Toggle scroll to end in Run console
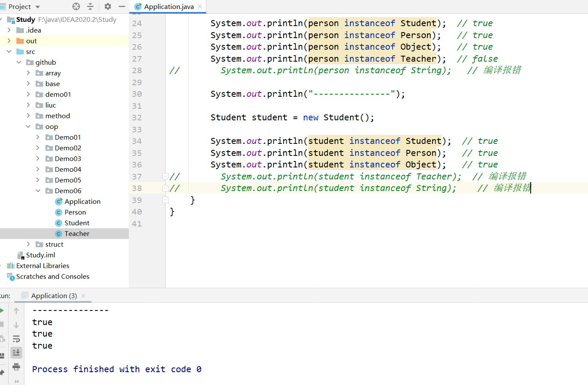This screenshot has width=588, height=385. pos(16,352)
